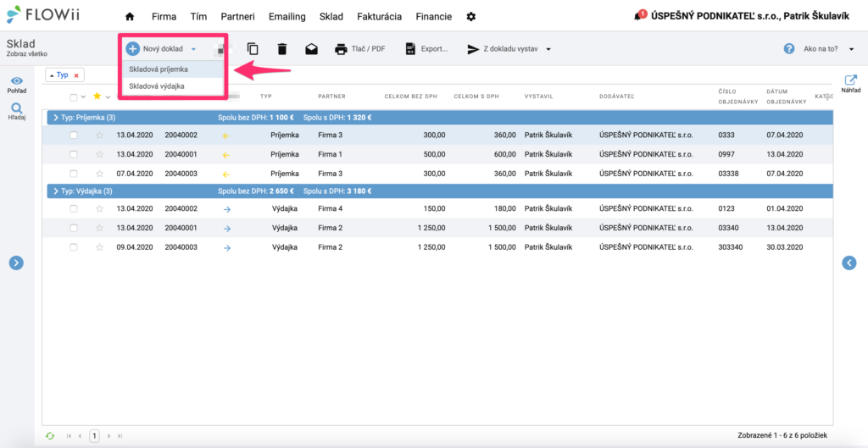Image resolution: width=868 pixels, height=448 pixels.
Task: Click the Tlač / PDF printer button
Action: click(x=359, y=48)
